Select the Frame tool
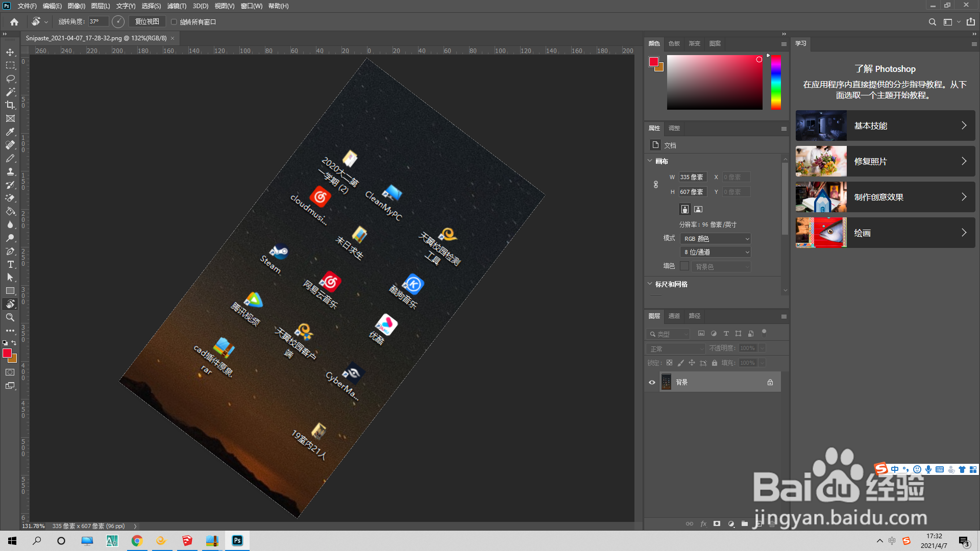 (x=10, y=118)
